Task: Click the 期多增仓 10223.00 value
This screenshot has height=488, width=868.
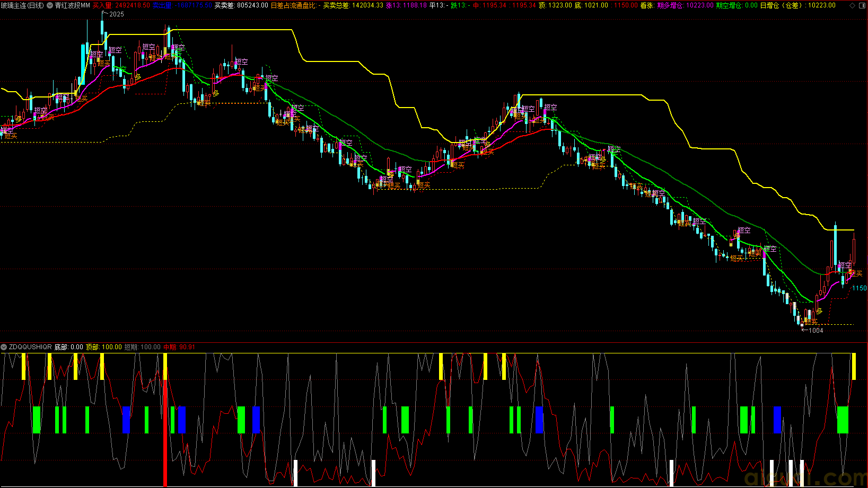Action: [x=686, y=5]
